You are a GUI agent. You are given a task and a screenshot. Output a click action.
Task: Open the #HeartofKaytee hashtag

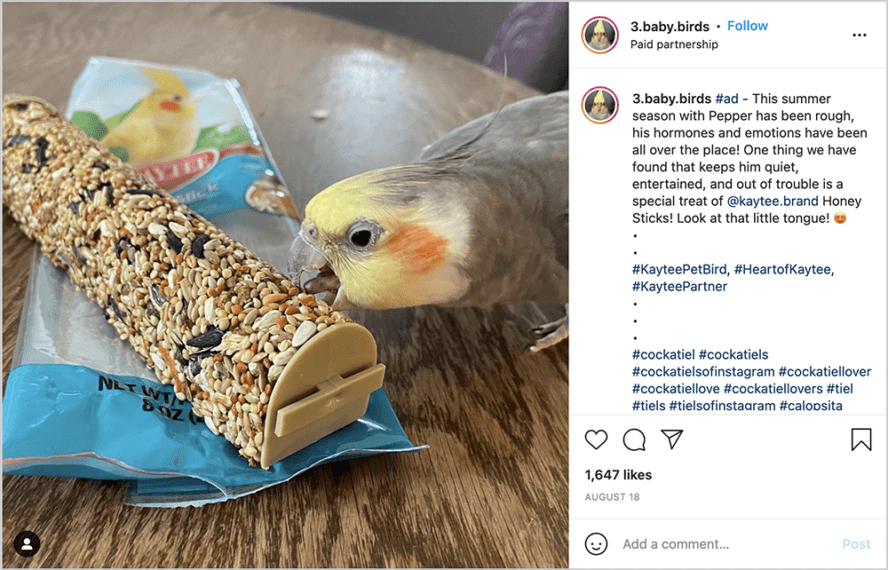pyautogui.click(x=782, y=269)
